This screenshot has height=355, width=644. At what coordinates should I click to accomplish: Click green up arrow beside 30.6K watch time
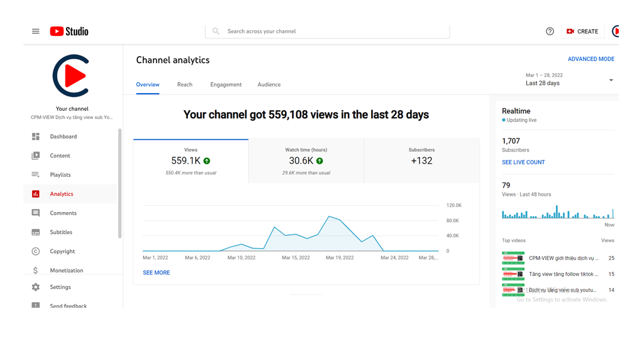[319, 161]
